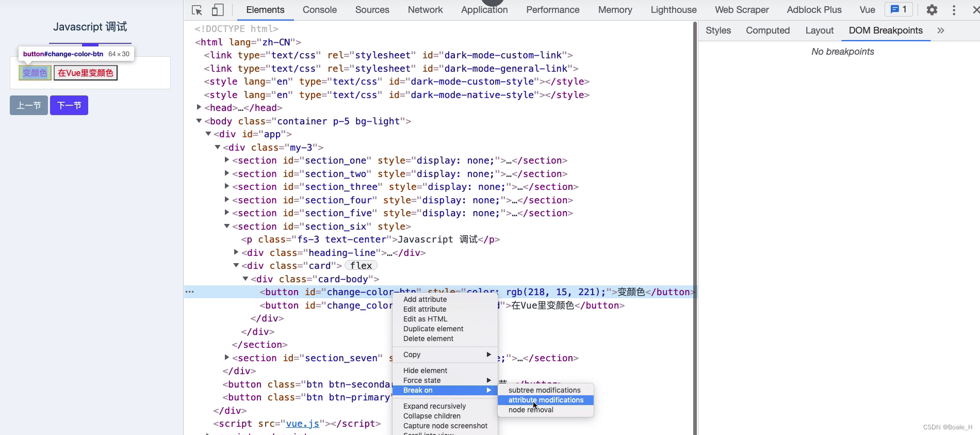Activate the inspect element picker icon
980x435 pixels.
click(197, 10)
